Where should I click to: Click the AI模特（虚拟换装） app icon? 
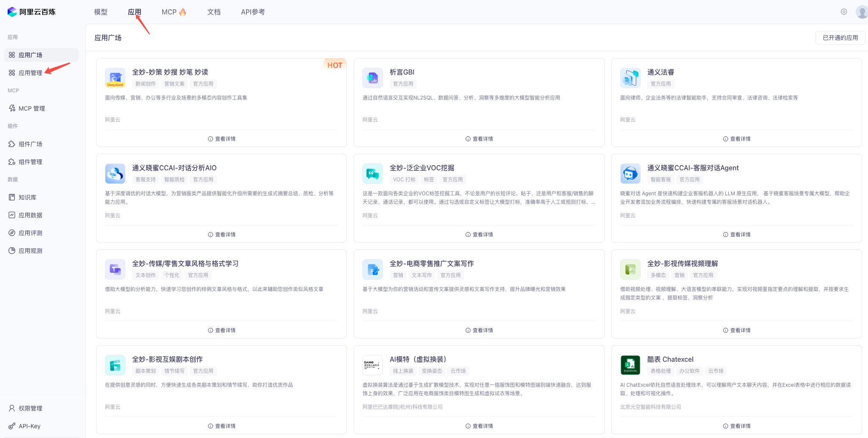(x=373, y=365)
